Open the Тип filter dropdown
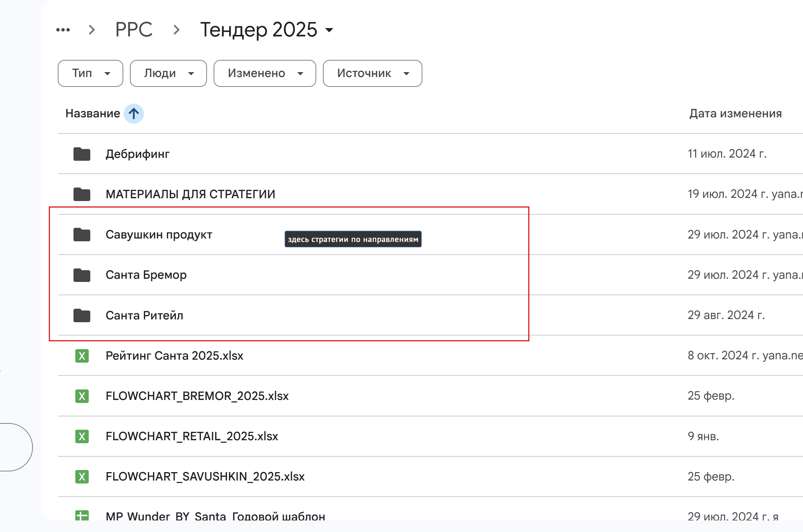This screenshot has height=532, width=803. (x=90, y=73)
